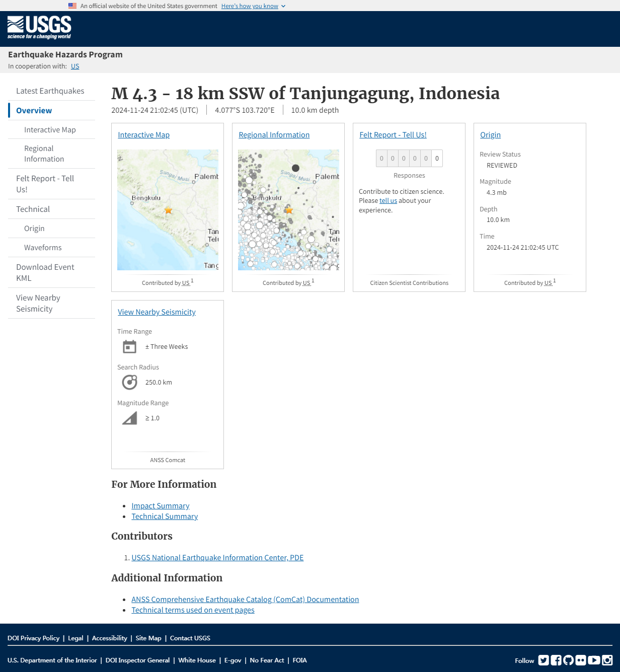Click the 'Earthquake Hazards Program' heading

[65, 54]
